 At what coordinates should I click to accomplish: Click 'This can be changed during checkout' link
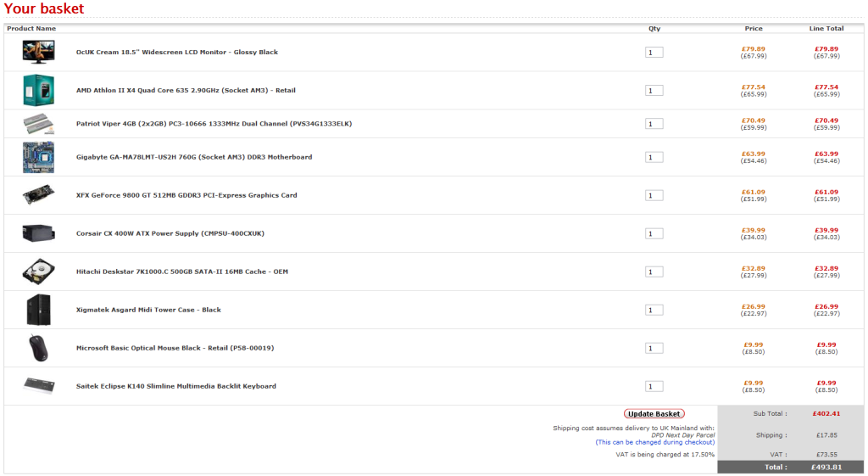[x=655, y=442]
